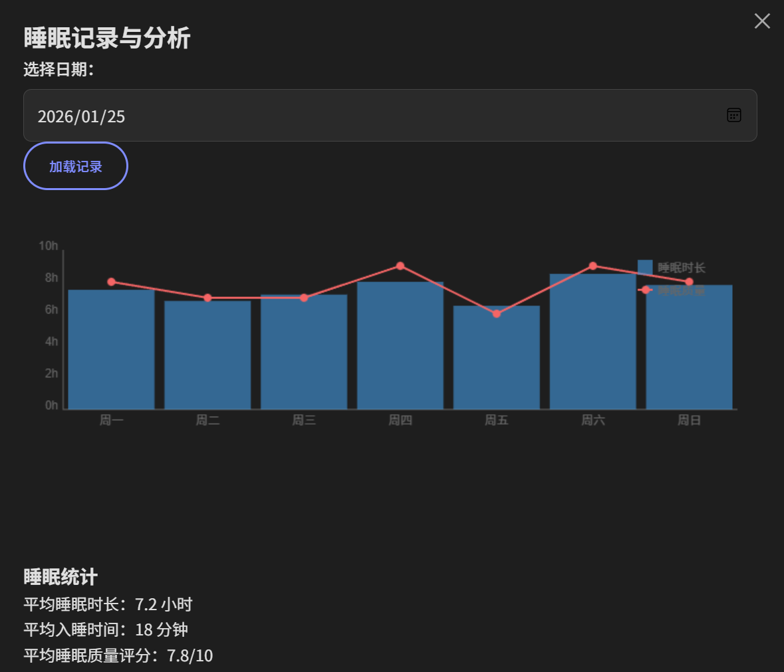Click the red line marker in the legend
The image size is (784, 672).
click(x=644, y=290)
